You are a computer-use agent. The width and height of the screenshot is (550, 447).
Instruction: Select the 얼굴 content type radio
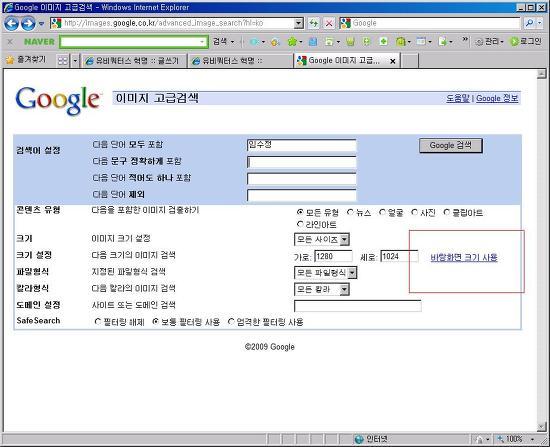(x=382, y=212)
